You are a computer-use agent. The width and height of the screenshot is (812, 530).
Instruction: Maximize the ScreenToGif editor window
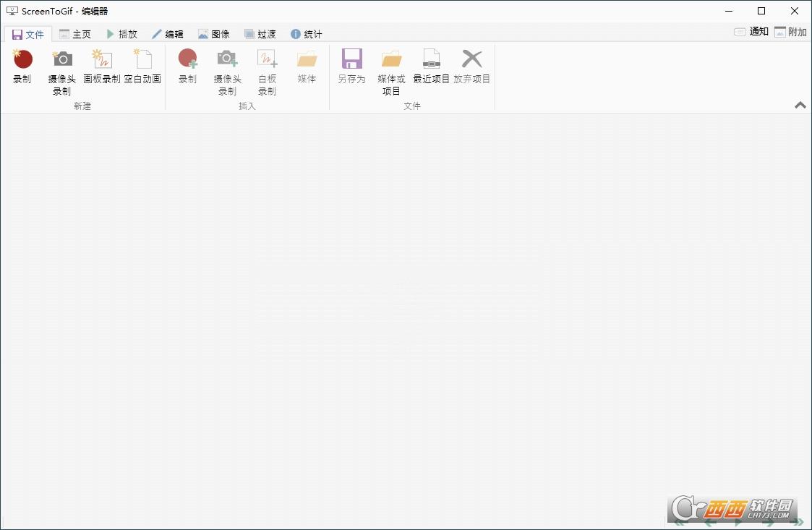(761, 11)
